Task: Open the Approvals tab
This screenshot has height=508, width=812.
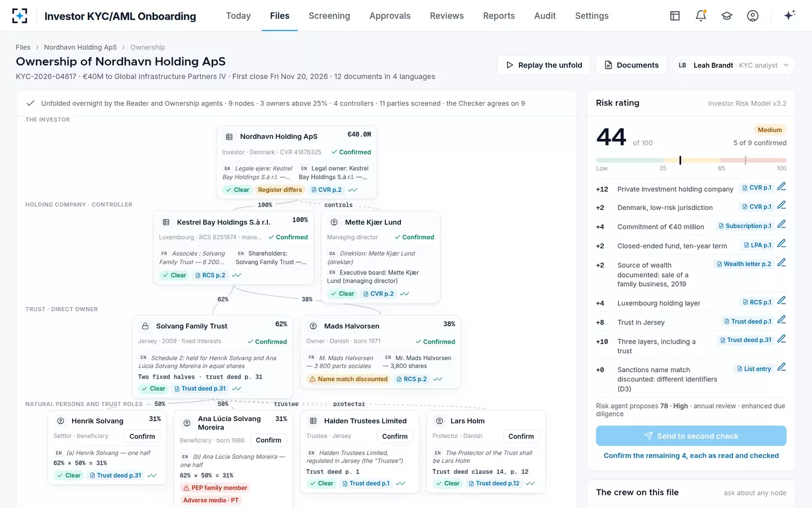Action: 390,16
